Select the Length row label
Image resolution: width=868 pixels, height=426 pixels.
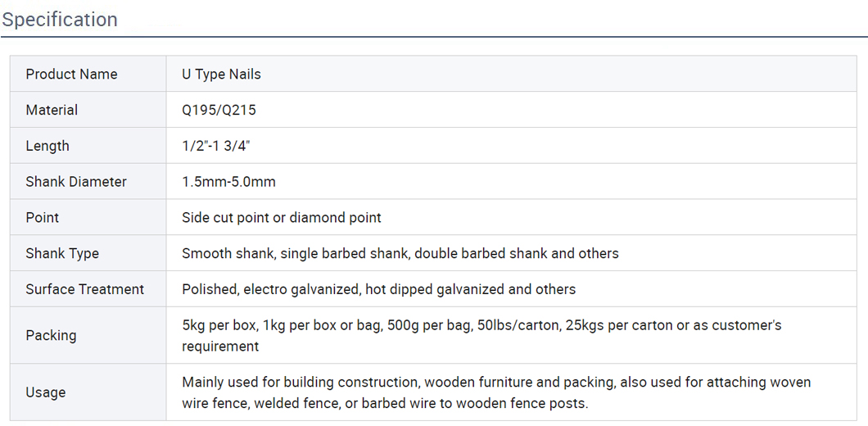(47, 147)
